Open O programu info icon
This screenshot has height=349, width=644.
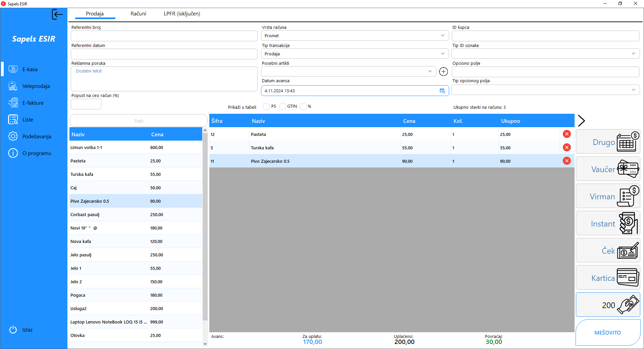[13, 153]
